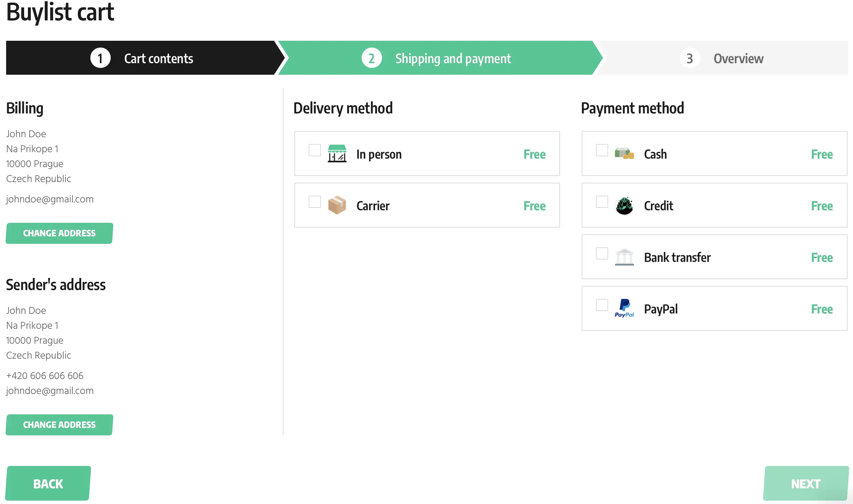Select the Cash payment icon
This screenshot has width=853, height=504.
[x=624, y=154]
